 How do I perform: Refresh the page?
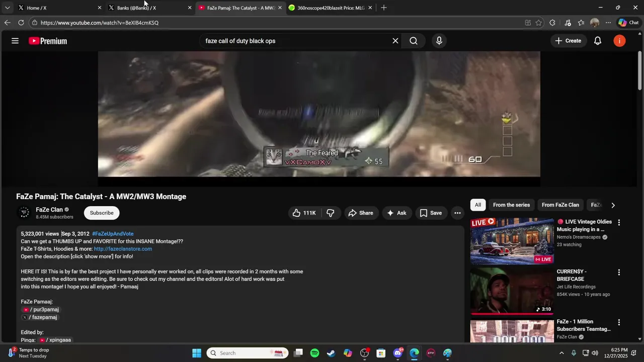(x=21, y=23)
